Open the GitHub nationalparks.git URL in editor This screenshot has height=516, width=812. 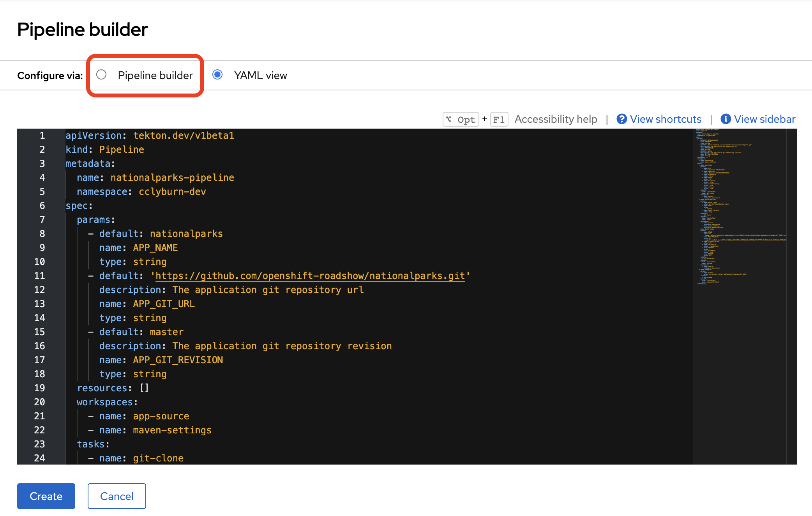pyautogui.click(x=310, y=276)
